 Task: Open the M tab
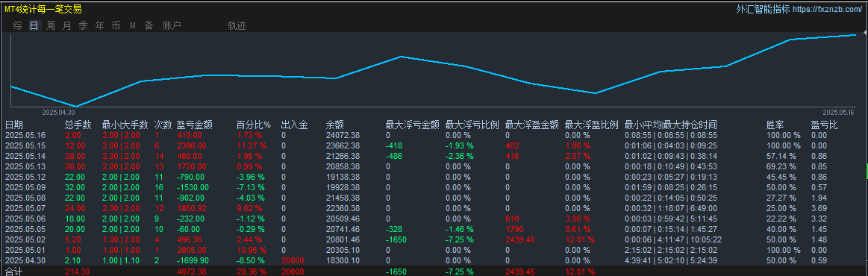coord(133,25)
